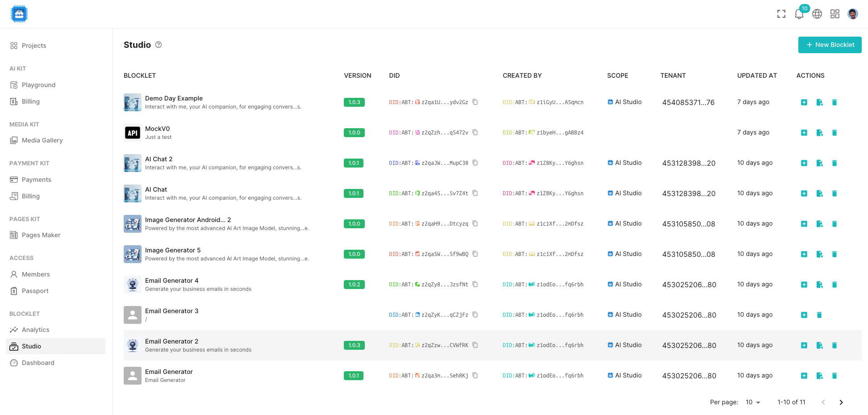Open the export document icon for AI Chat 2
Image resolution: width=868 pixels, height=415 pixels.
(x=819, y=163)
